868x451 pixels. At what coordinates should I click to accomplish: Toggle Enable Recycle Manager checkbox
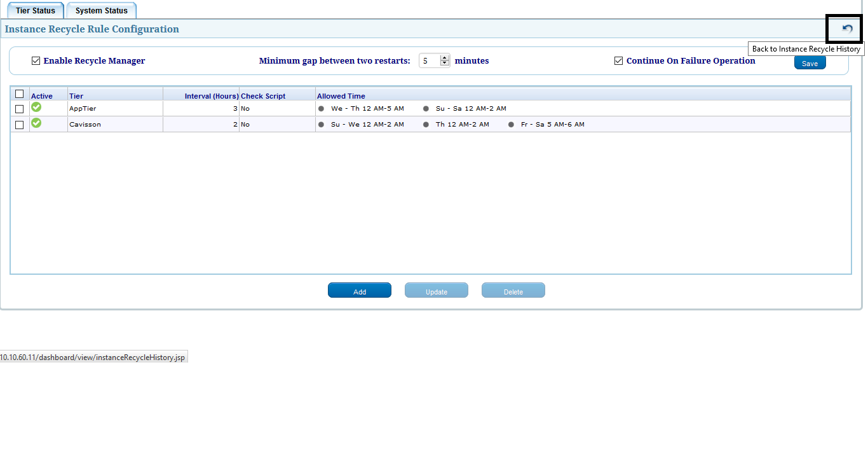(x=36, y=61)
